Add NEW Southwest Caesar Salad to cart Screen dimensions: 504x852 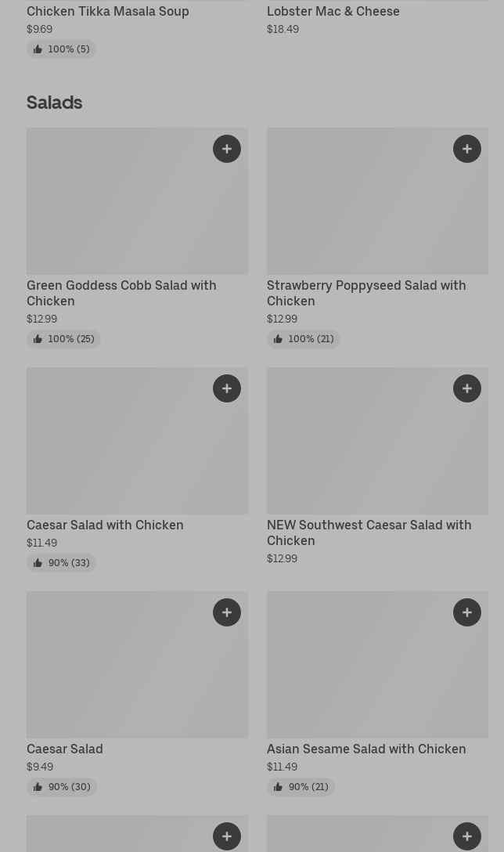467,388
